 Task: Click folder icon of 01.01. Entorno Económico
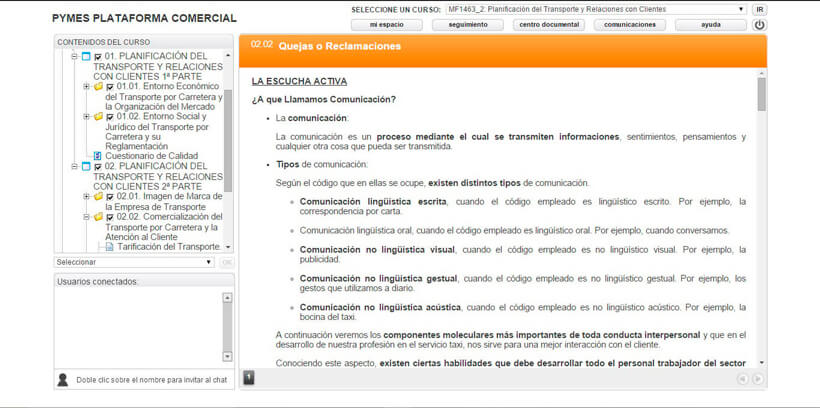pyautogui.click(x=98, y=87)
